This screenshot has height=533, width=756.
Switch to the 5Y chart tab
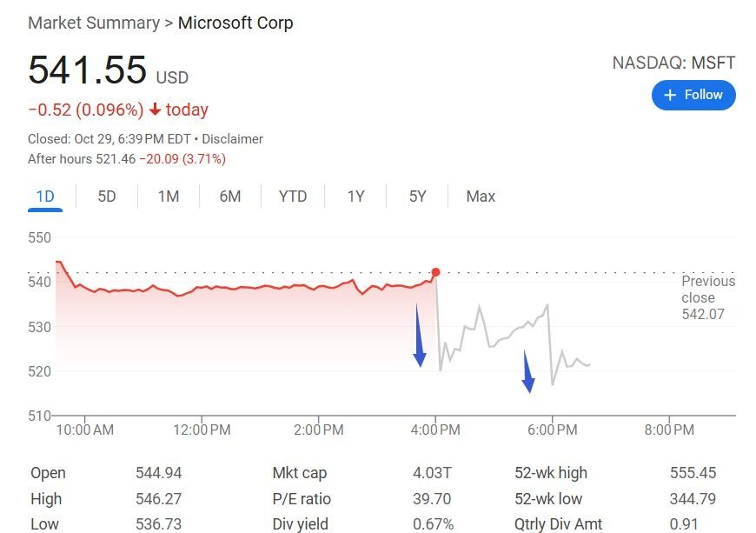[418, 197]
